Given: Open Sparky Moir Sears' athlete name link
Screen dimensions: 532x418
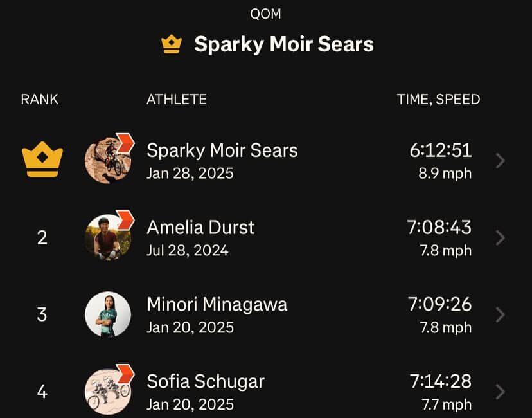Looking at the screenshot, I should (222, 150).
